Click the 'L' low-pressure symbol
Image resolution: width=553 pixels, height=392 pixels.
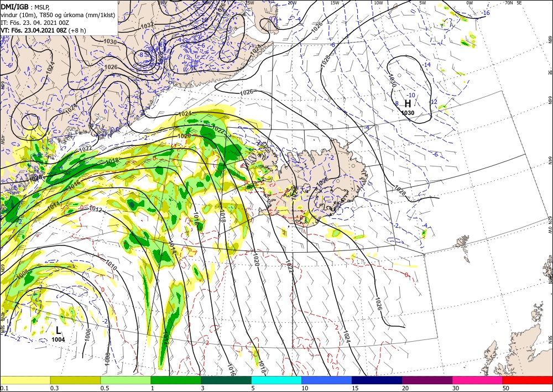[59, 330]
